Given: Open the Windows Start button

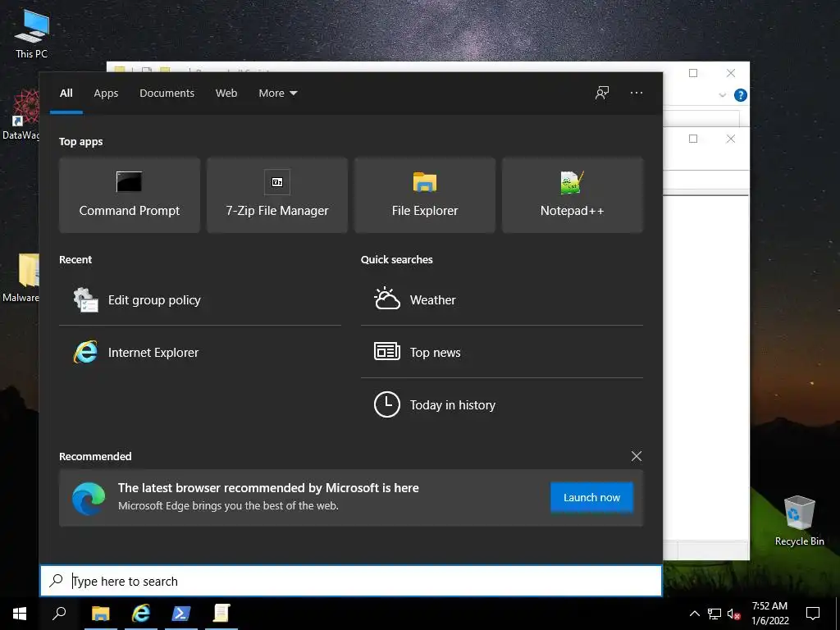Looking at the screenshot, I should (x=20, y=614).
